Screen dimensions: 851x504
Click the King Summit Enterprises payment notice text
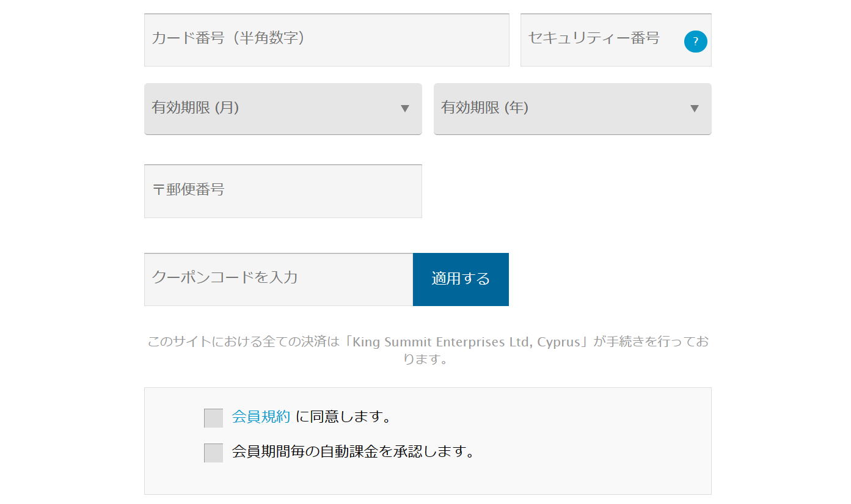coord(428,350)
